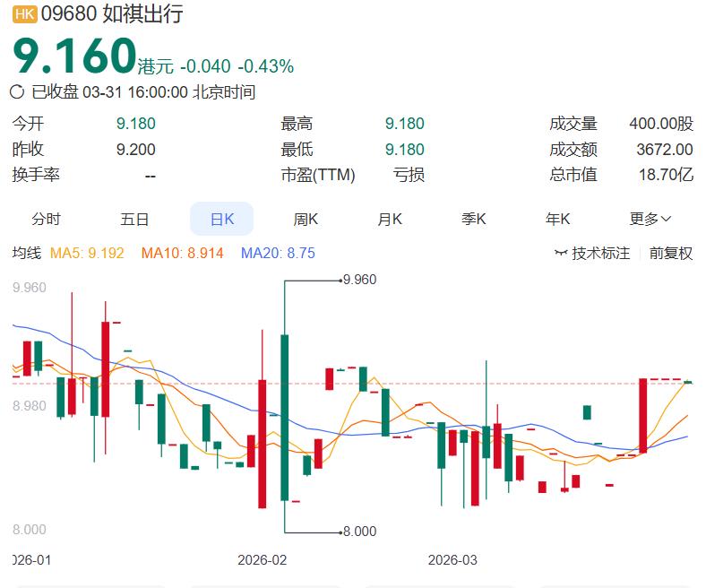Open the 周K tab
The image size is (706, 588).
click(x=306, y=219)
